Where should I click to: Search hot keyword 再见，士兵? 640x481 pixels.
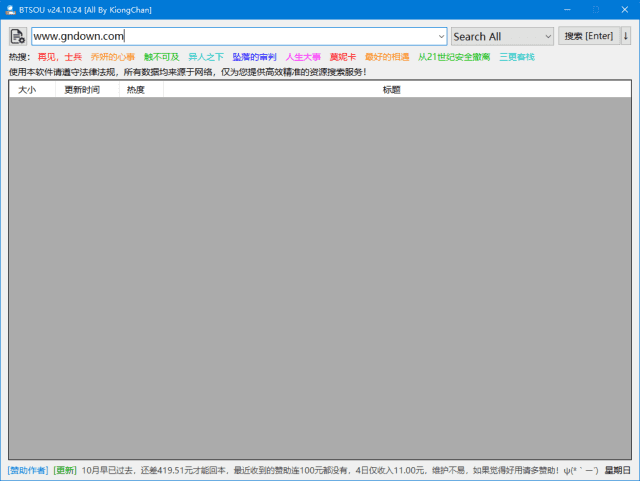click(60, 57)
